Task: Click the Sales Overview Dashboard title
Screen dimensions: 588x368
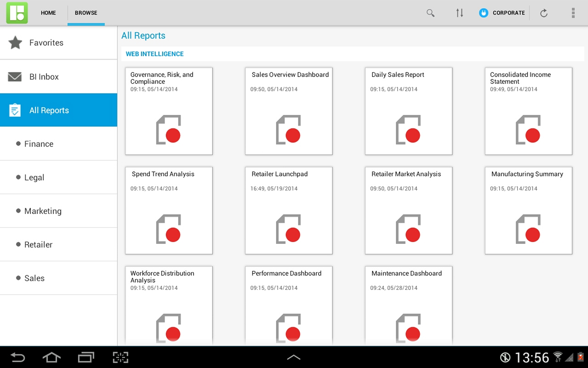Action: coord(290,75)
